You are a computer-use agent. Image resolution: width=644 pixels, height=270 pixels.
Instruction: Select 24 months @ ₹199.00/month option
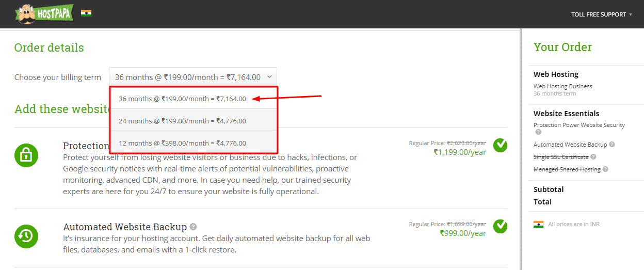(182, 121)
